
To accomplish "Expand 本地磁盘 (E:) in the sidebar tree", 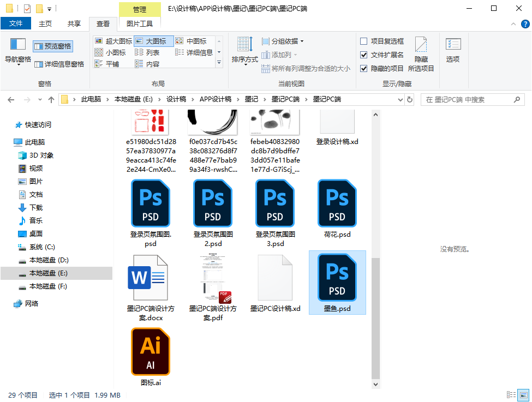I will [x=12, y=273].
